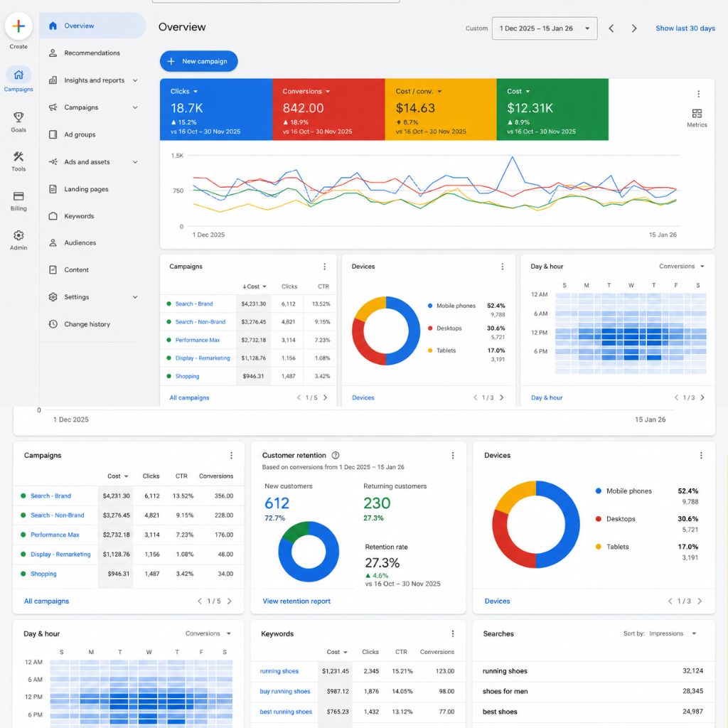Click Show last 30 days link
This screenshot has width=728, height=728.
click(685, 28)
